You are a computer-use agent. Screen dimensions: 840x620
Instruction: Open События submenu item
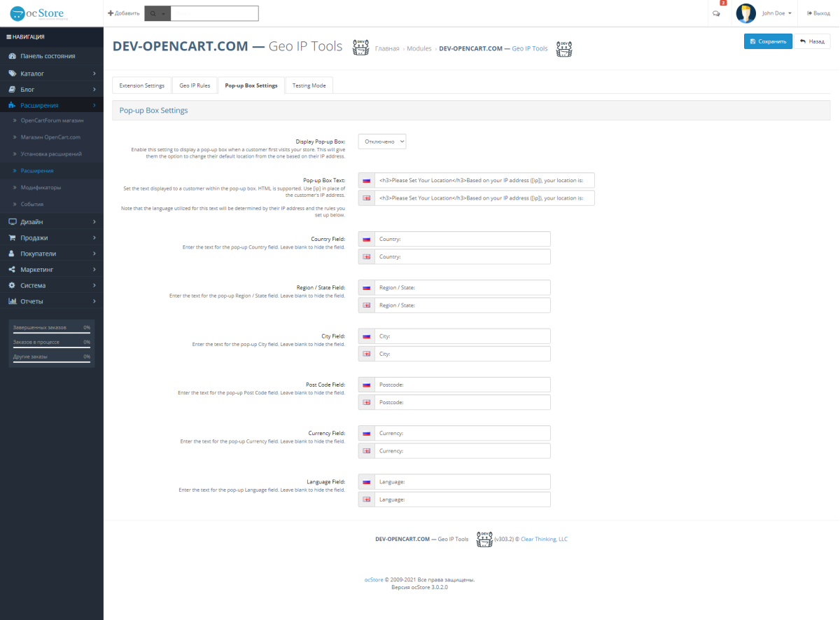pos(52,204)
